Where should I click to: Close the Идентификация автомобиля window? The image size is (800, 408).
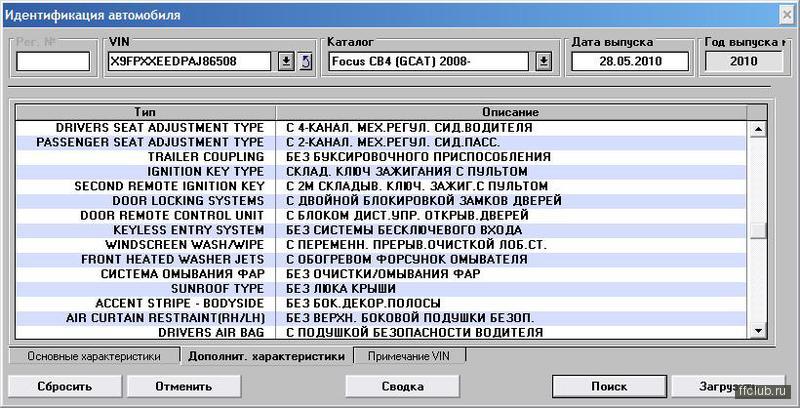(x=789, y=15)
